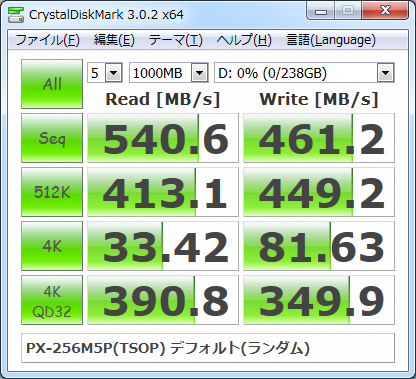Click the comment field reading PX-256M5P(TSOP)
The image size is (416, 379).
pos(208,348)
